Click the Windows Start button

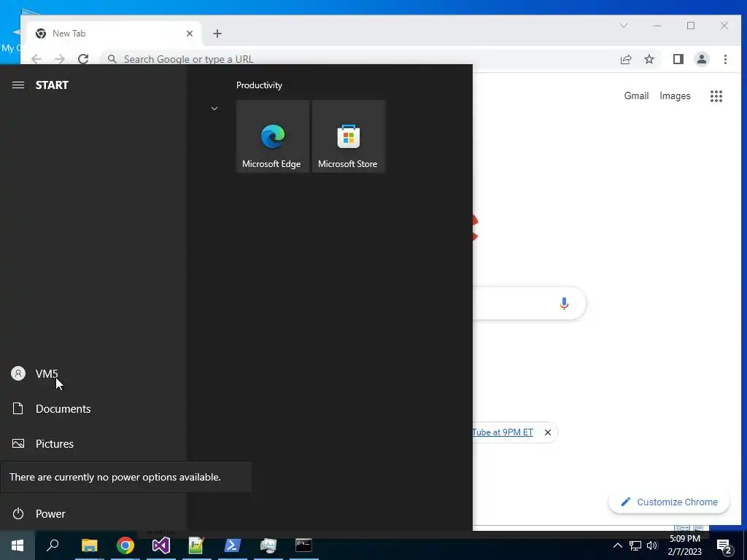click(x=18, y=545)
